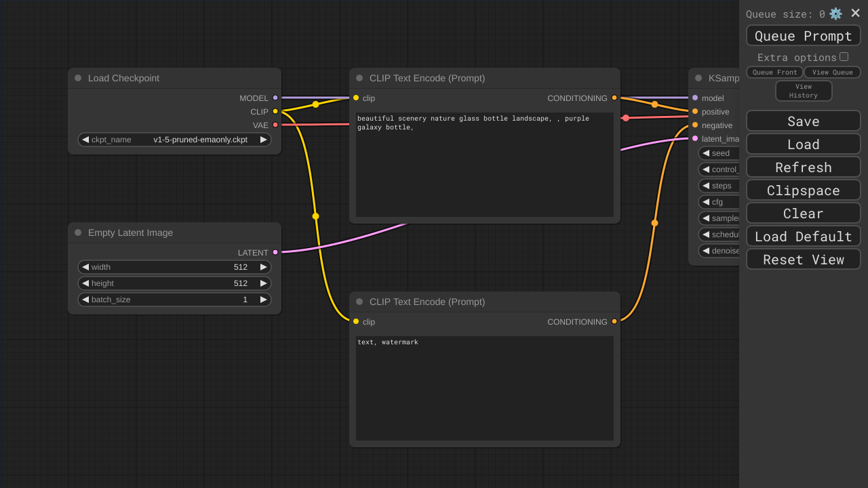Increase batch_size with the right arrow
This screenshot has height=488, width=868.
point(264,300)
